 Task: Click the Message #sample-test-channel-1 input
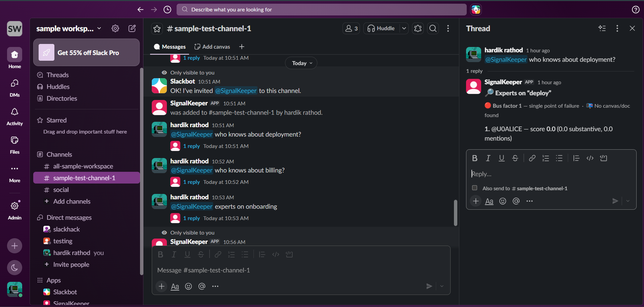click(x=301, y=270)
